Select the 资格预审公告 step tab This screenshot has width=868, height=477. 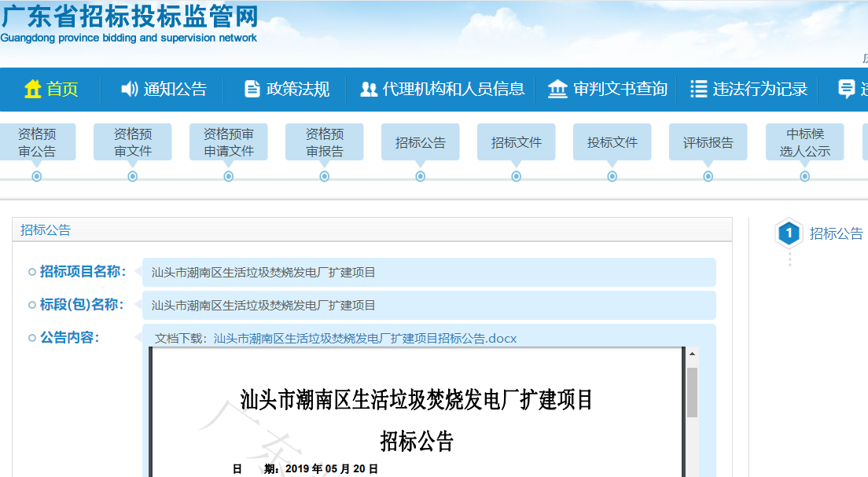tap(37, 143)
